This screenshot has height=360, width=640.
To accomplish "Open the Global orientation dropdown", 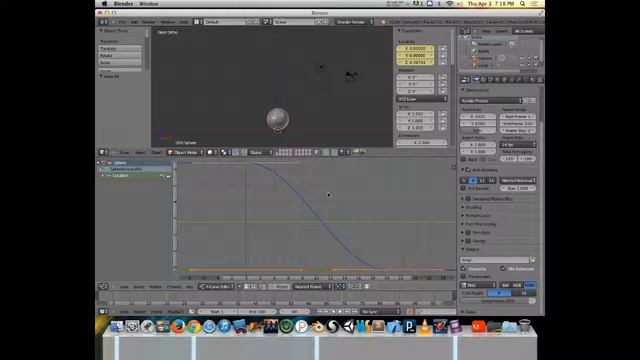I will tap(260, 152).
